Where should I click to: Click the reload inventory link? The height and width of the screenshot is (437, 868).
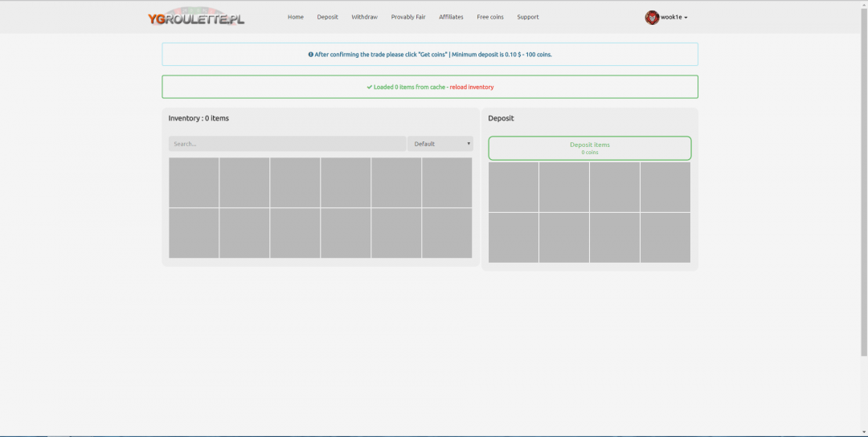[471, 87]
